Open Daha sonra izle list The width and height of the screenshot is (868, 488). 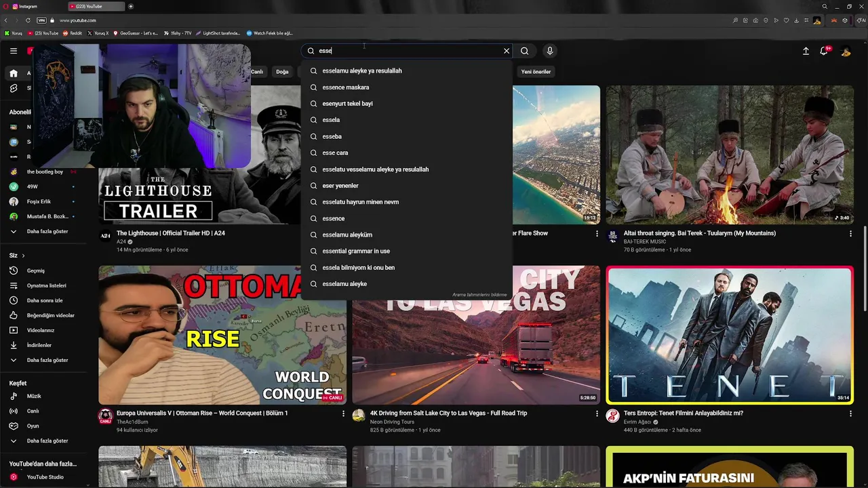(46, 300)
